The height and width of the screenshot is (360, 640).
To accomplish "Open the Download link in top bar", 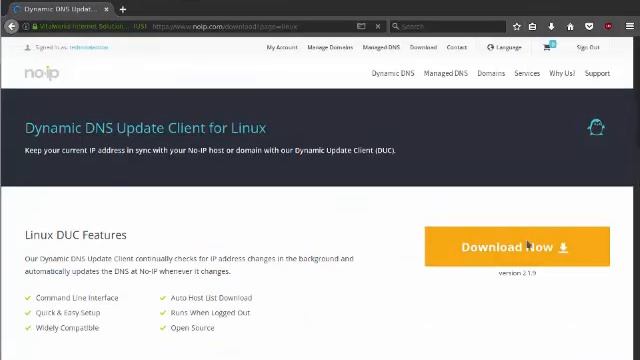I will coord(423,47).
